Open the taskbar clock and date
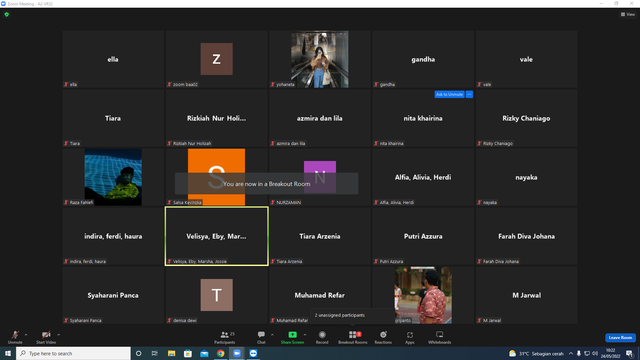 [x=611, y=353]
